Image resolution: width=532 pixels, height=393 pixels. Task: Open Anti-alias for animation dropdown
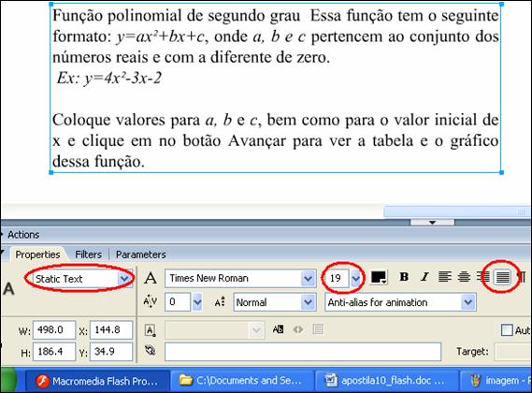pyautogui.click(x=401, y=302)
